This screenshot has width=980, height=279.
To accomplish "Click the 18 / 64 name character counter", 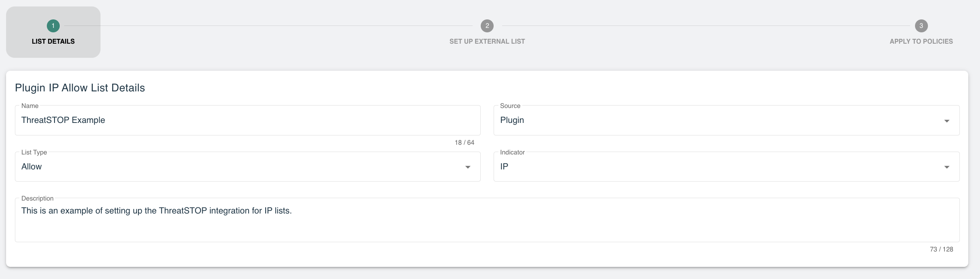I will (x=464, y=143).
